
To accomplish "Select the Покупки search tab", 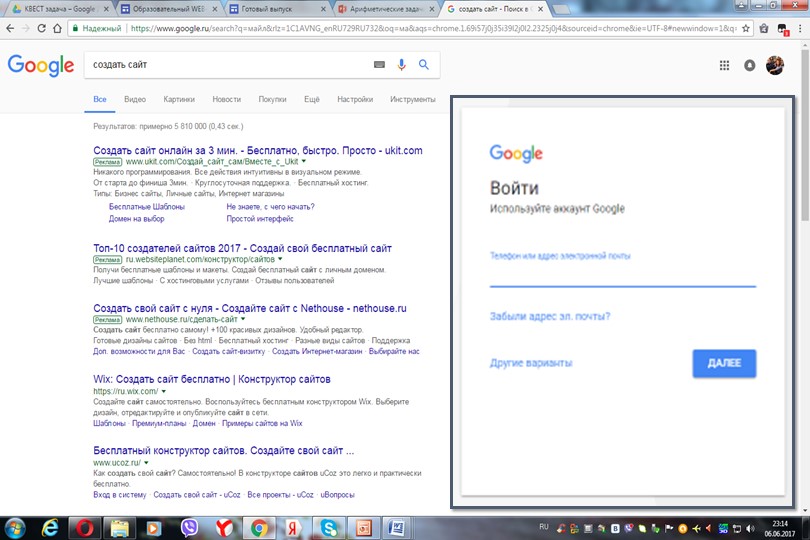I will click(x=272, y=99).
